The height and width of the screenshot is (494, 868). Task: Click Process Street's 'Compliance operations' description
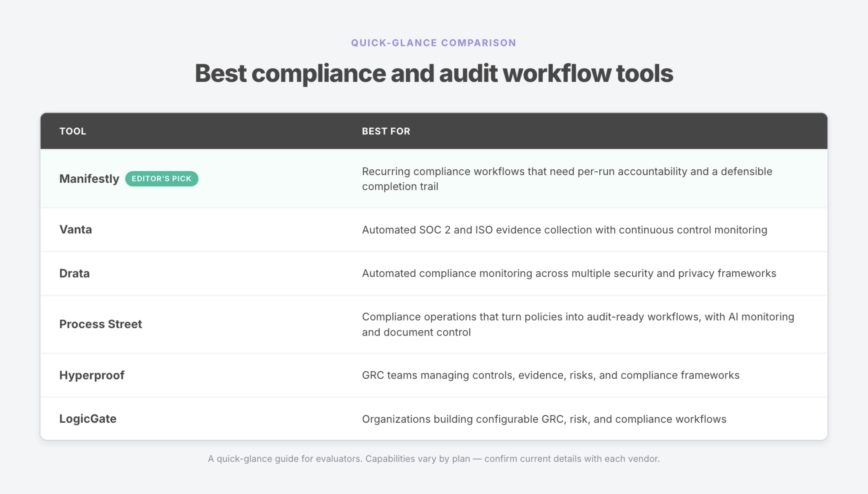pos(578,324)
